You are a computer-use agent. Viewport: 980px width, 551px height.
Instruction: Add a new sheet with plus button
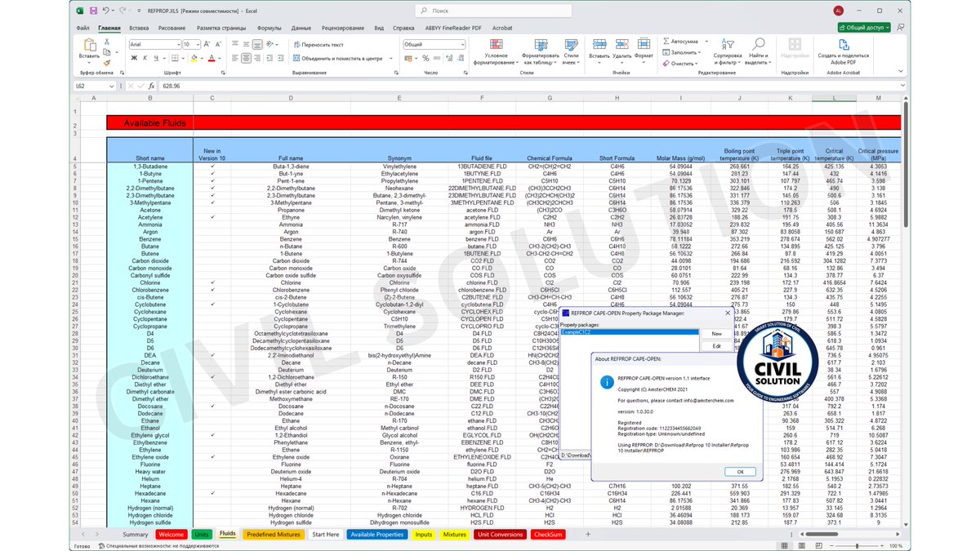tap(587, 535)
